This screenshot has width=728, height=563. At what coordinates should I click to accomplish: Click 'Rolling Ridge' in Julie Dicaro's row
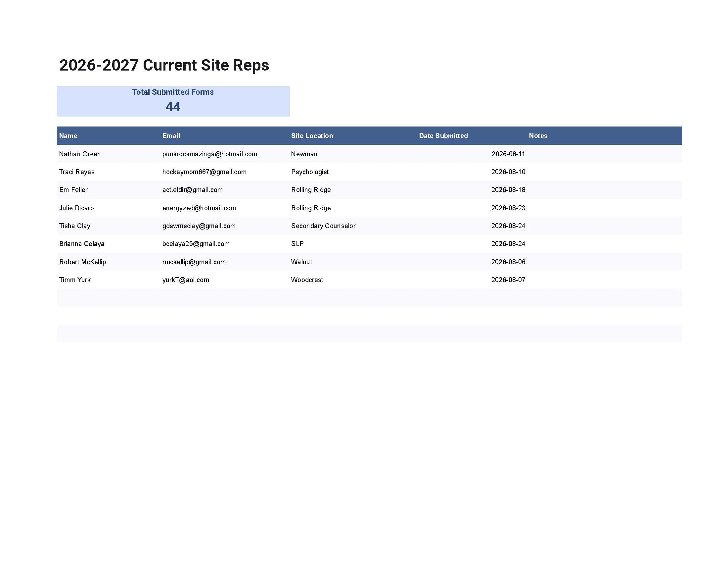point(311,208)
